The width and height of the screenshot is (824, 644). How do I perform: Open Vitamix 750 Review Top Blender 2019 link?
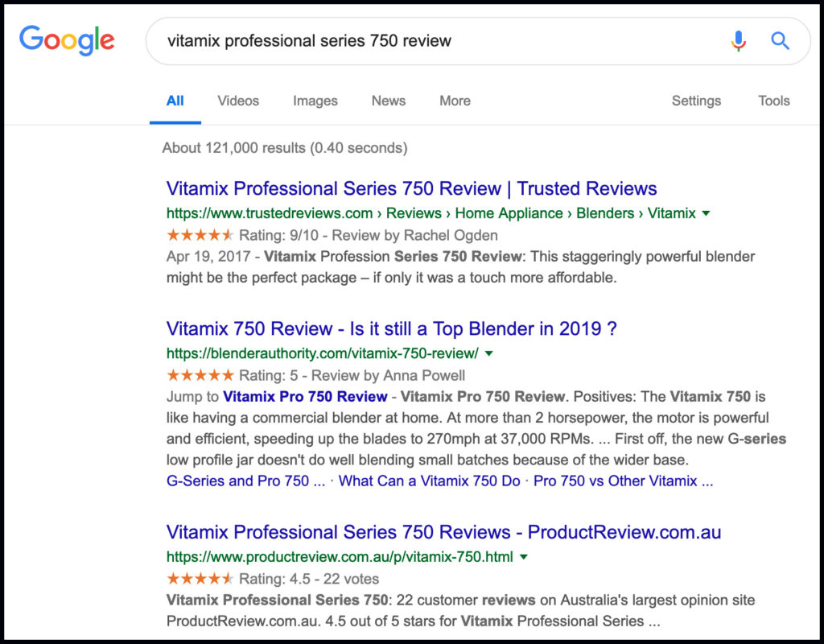[391, 328]
